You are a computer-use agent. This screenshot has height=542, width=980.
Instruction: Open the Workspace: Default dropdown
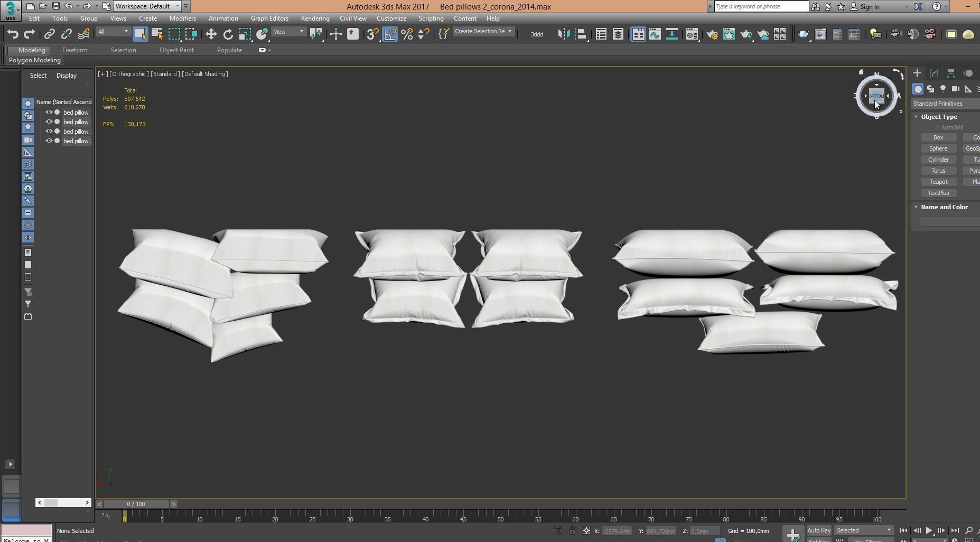pyautogui.click(x=147, y=6)
